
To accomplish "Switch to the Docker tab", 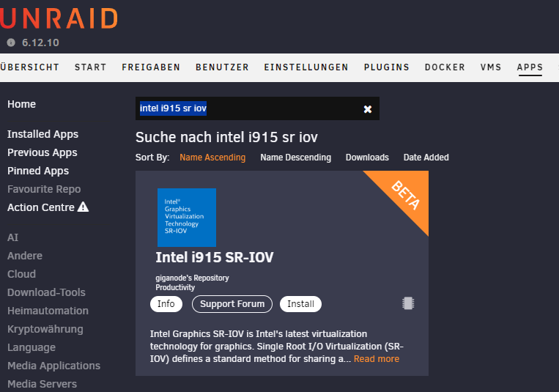I will (445, 67).
